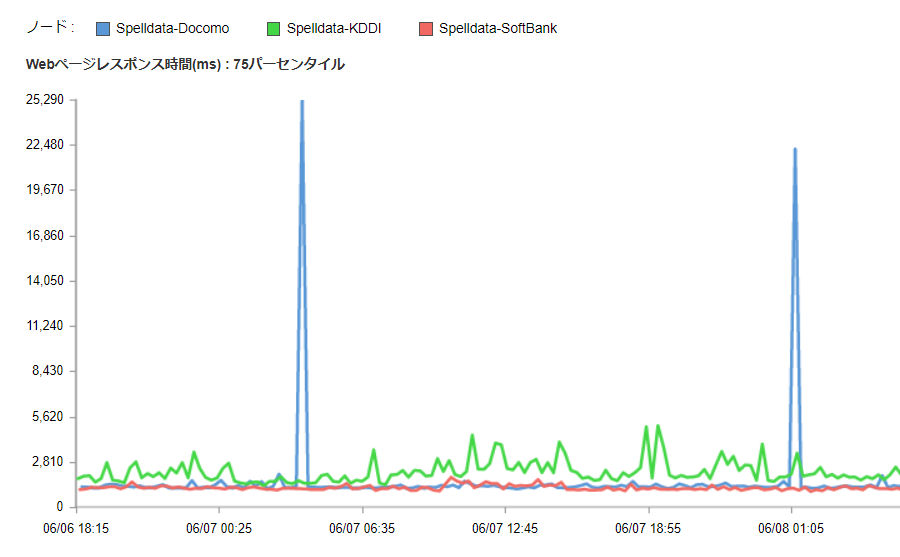Click the 06/08 01:05 x-axis label
900x557 pixels.
point(790,527)
